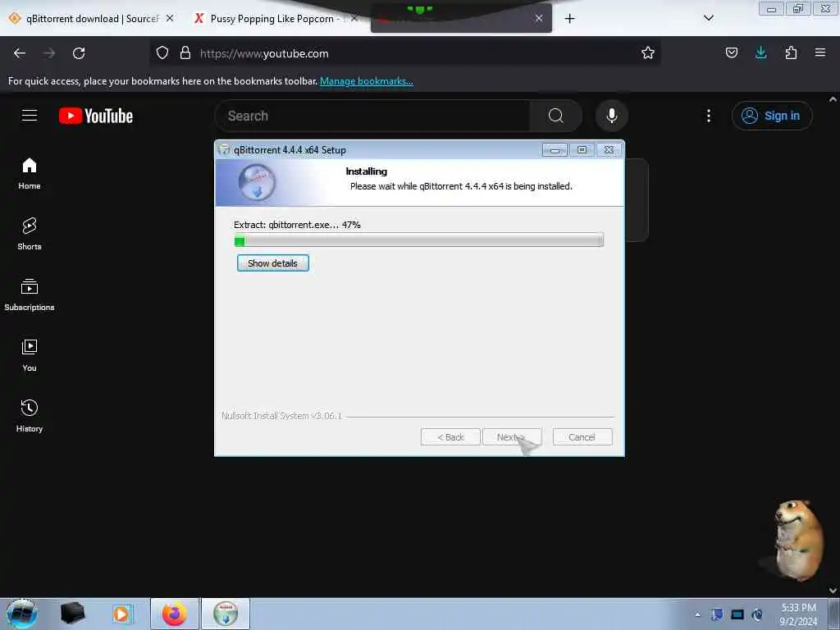Open the Windows Start orb

[x=22, y=614]
